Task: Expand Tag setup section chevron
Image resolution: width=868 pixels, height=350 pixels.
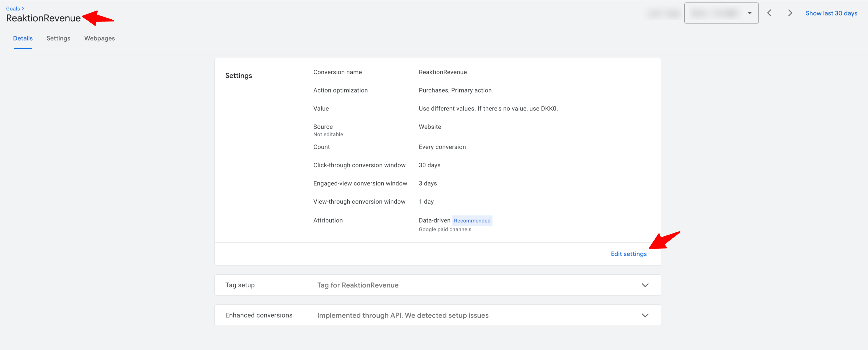Action: tap(645, 285)
